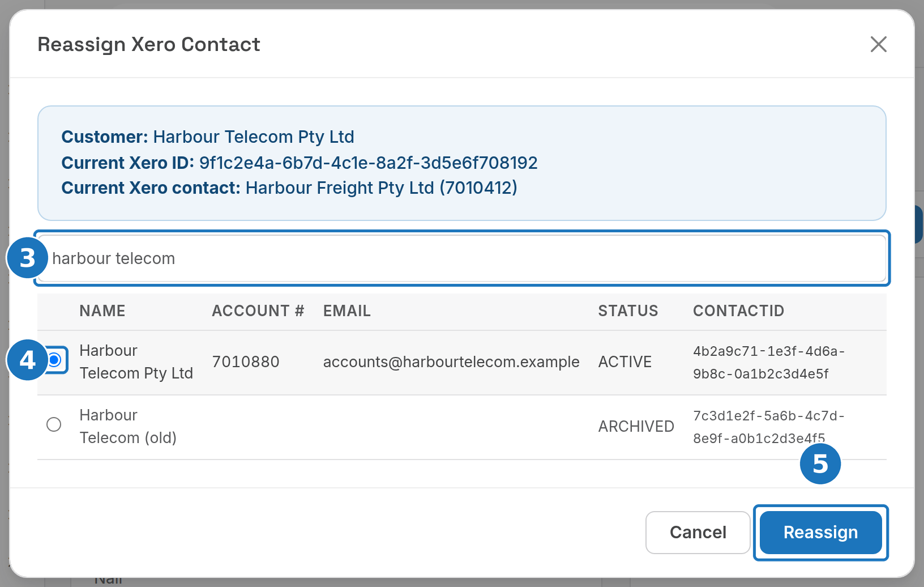Confirm with the Reassign button

820,533
